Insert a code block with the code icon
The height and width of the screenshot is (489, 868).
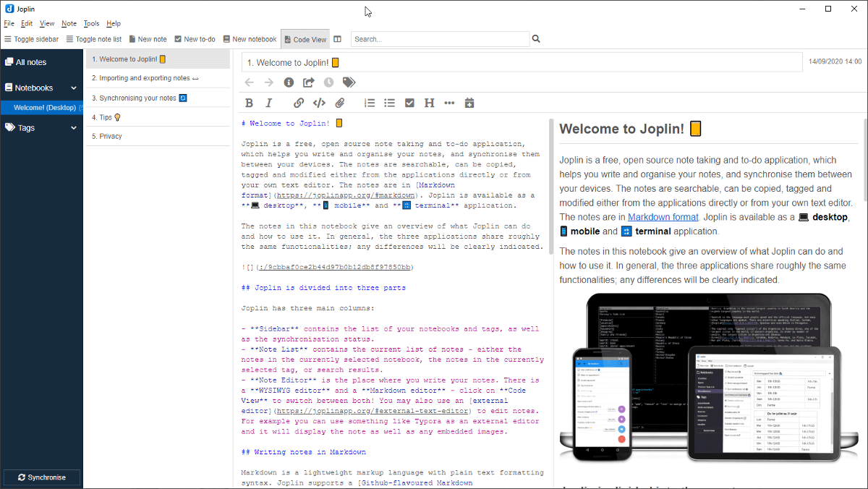[319, 103]
